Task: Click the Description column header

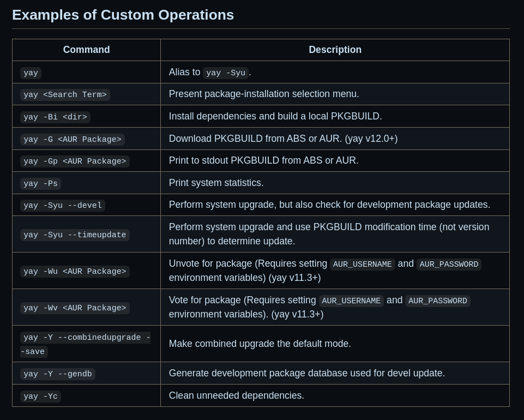Action: (335, 50)
